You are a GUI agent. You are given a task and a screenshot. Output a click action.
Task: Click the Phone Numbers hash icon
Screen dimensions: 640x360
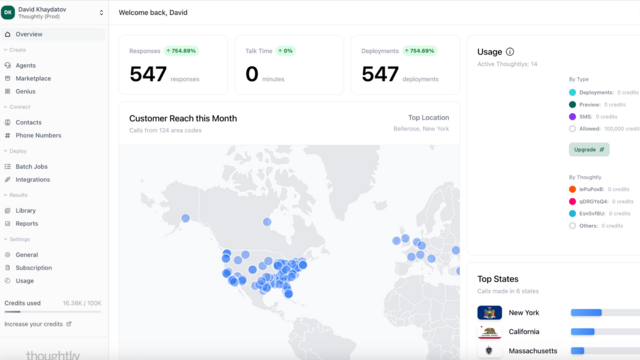(7, 136)
